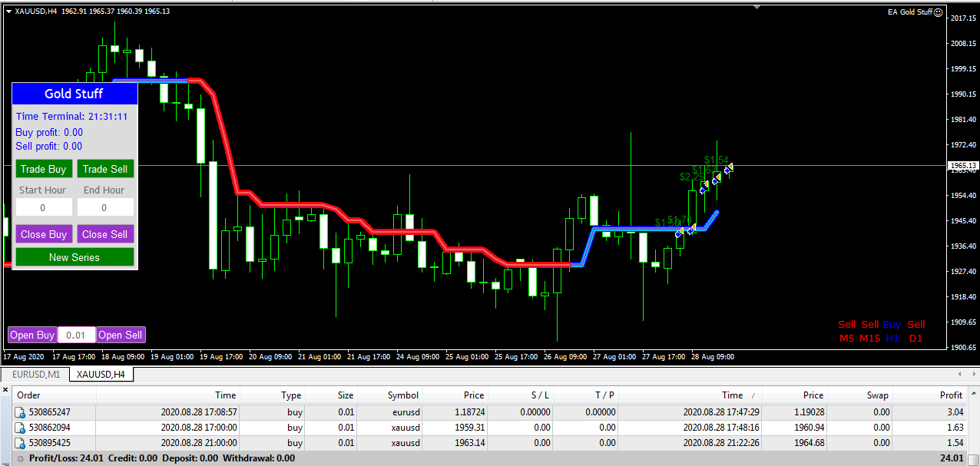The height and width of the screenshot is (466, 980).
Task: Toggle the H1 Buy signal indicator
Action: click(x=892, y=329)
